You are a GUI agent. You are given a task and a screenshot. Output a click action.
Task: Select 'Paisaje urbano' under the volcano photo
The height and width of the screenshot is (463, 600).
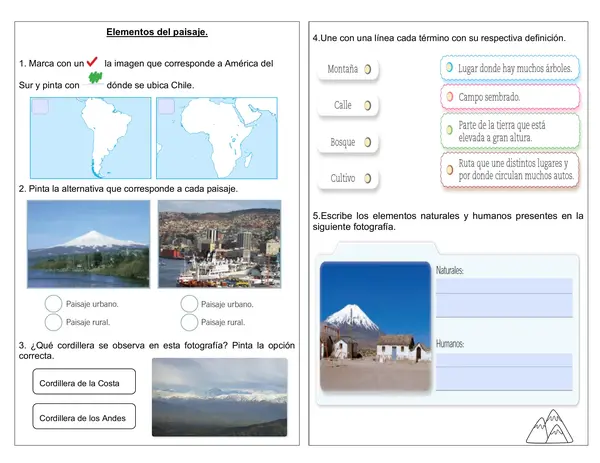(53, 303)
